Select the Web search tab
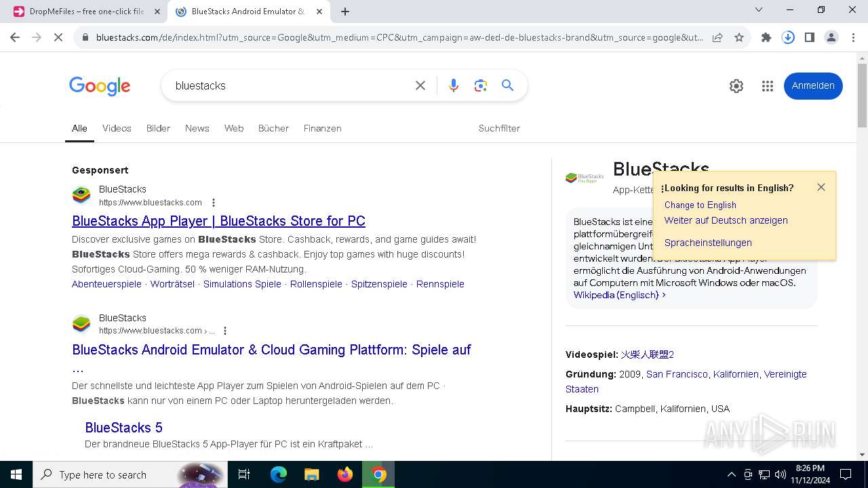The width and height of the screenshot is (868, 488). [x=234, y=128]
